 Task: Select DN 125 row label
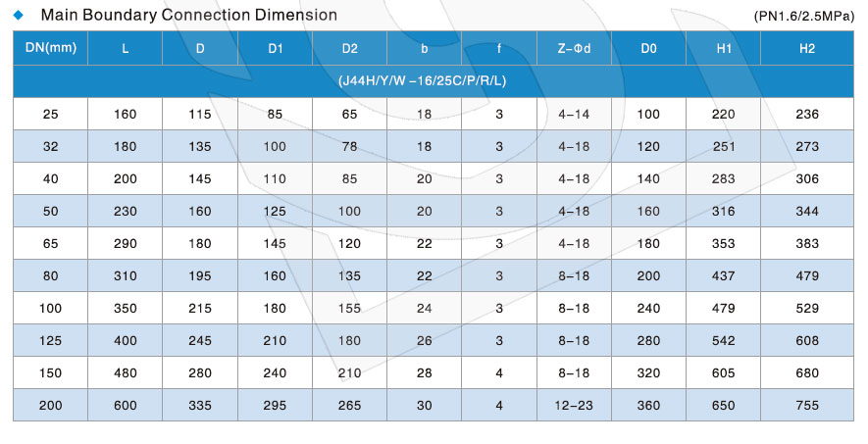click(50, 340)
